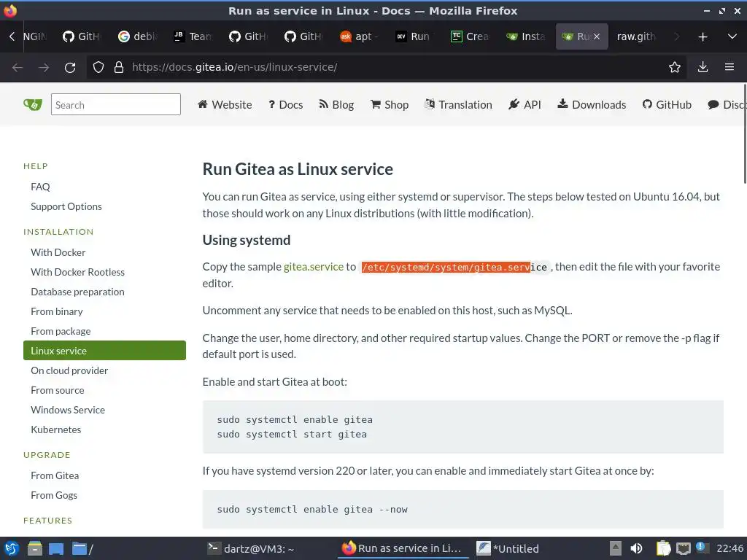Click into the docs Search field

pos(116,104)
